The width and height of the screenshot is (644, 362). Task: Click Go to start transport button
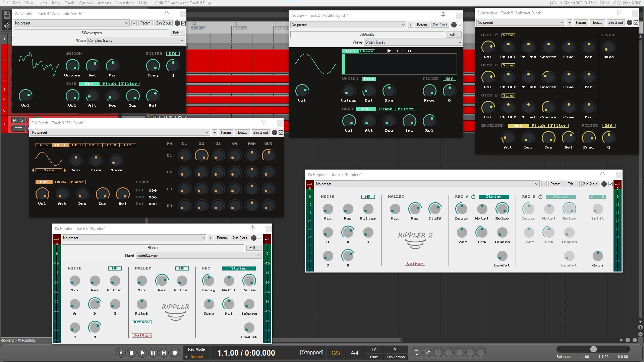click(121, 353)
